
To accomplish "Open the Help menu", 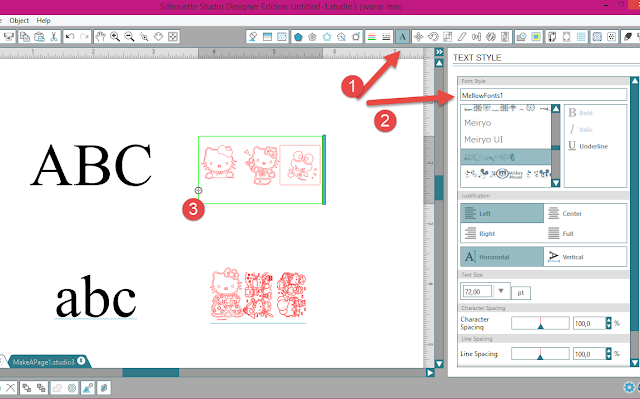I will (43, 20).
